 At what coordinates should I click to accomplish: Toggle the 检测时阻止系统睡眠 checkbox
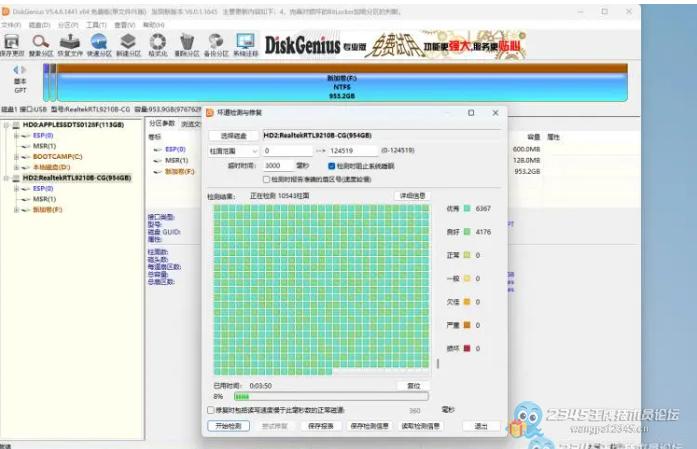332,165
